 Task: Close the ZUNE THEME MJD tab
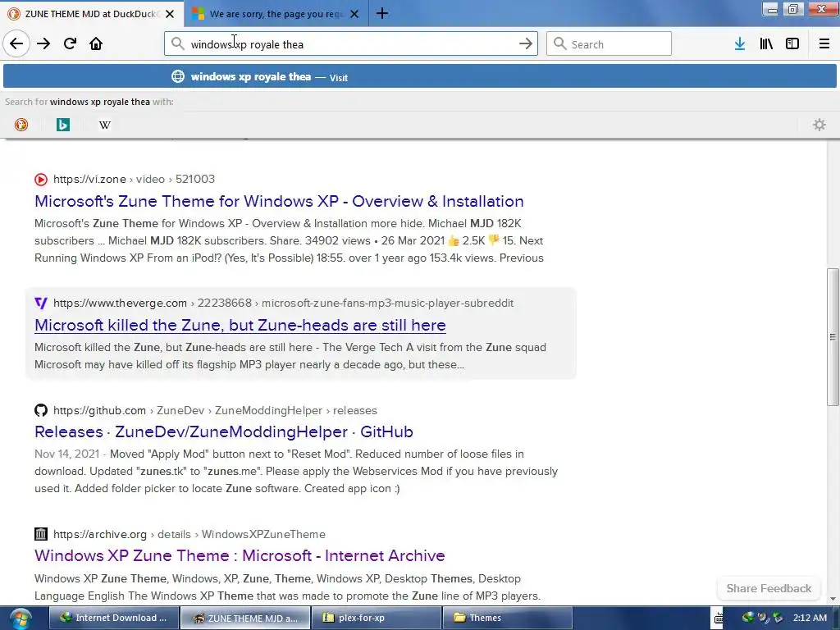click(x=170, y=14)
